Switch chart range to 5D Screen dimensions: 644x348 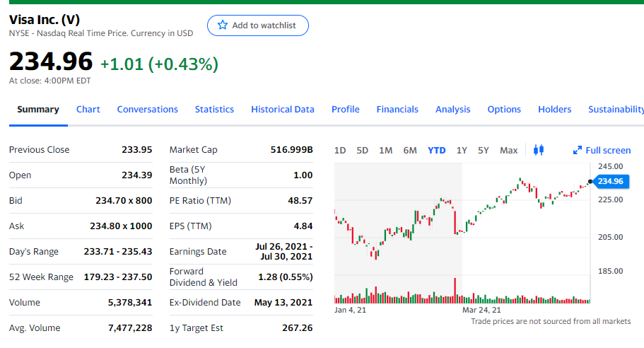[362, 150]
